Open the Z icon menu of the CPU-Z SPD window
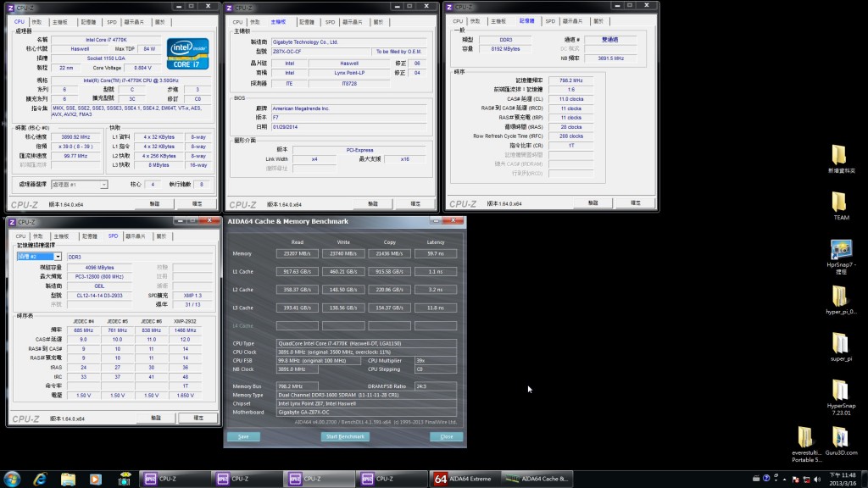Image resolution: width=868 pixels, height=488 pixels. (x=11, y=222)
